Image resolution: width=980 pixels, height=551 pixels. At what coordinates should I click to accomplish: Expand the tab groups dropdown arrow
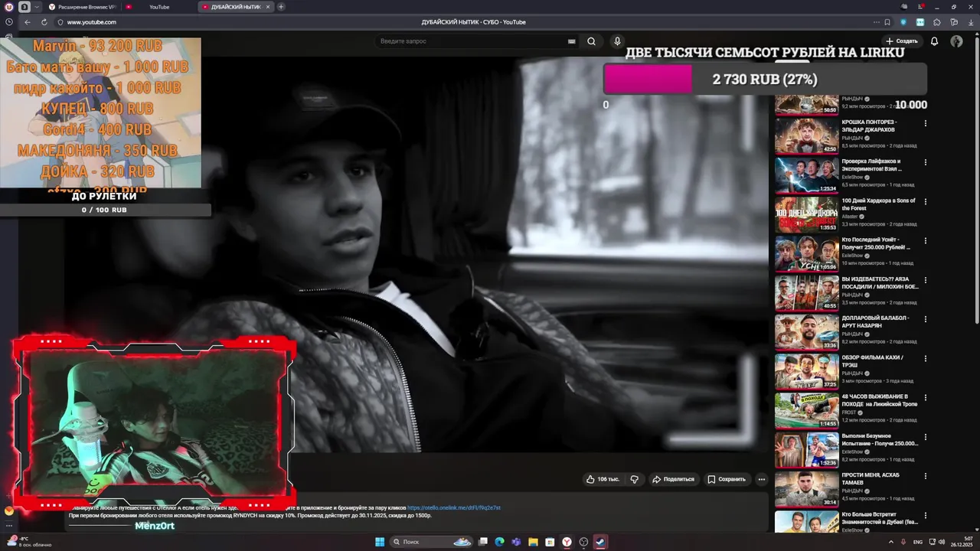[x=38, y=7]
